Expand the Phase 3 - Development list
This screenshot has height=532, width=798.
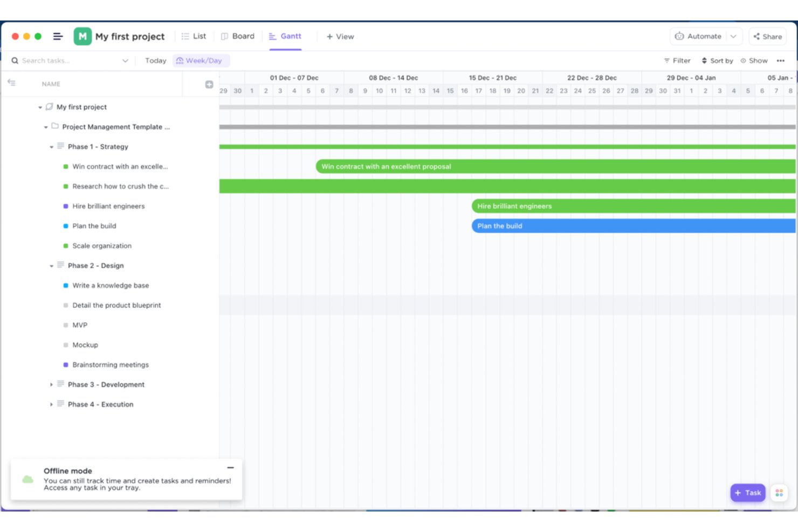tap(51, 385)
